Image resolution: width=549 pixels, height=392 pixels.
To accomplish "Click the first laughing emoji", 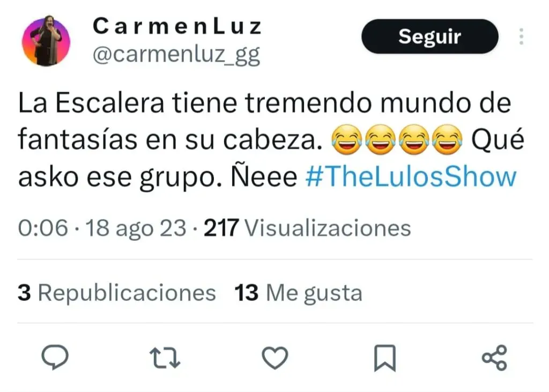I will [x=347, y=139].
